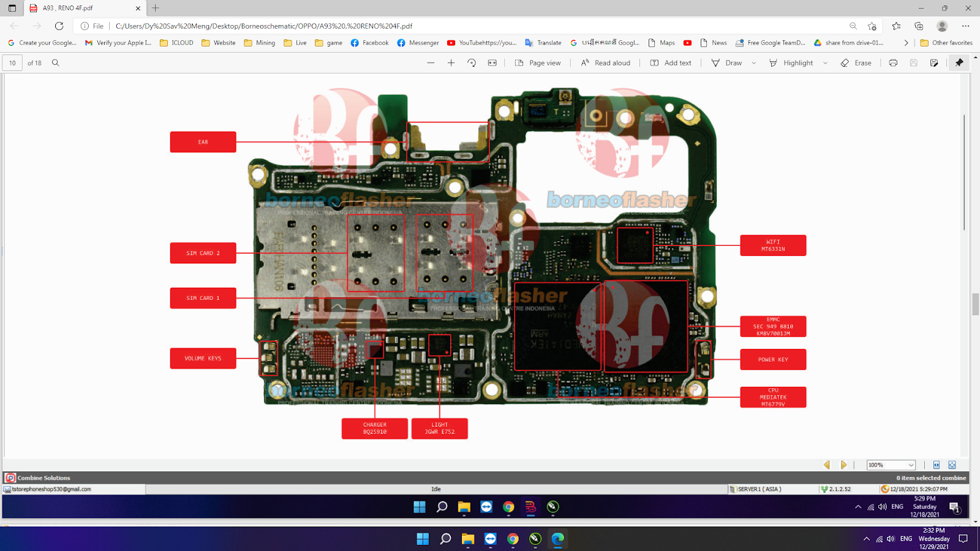The image size is (980, 551).
Task: Open the Create your Google bookmark
Action: pyautogui.click(x=42, y=43)
